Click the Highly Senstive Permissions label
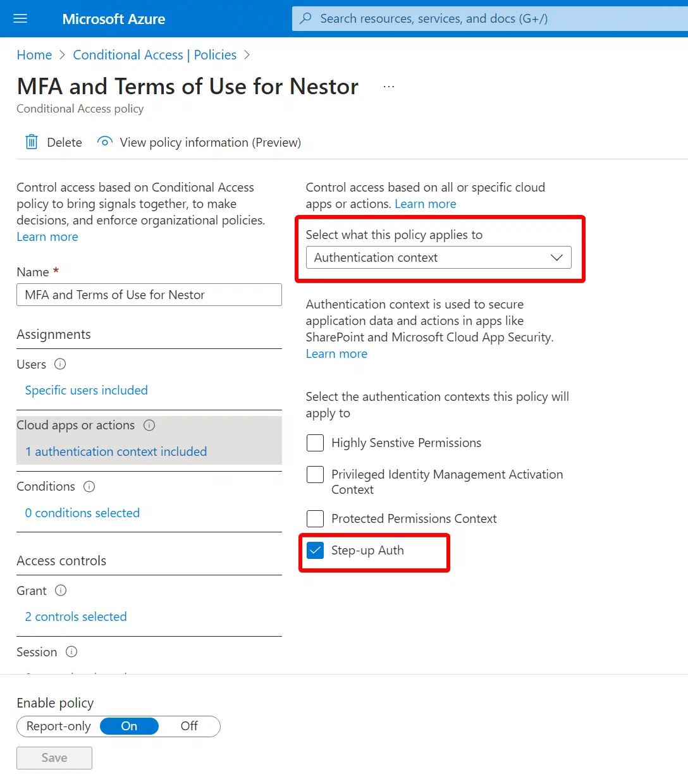Screen dimensions: 688x784 point(406,443)
